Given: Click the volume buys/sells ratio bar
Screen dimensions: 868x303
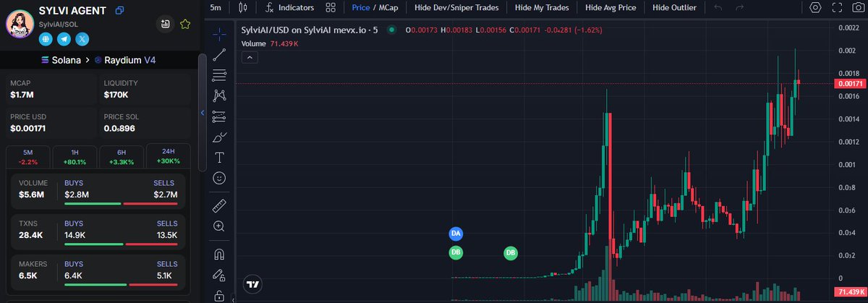Looking at the screenshot, I should (121, 204).
